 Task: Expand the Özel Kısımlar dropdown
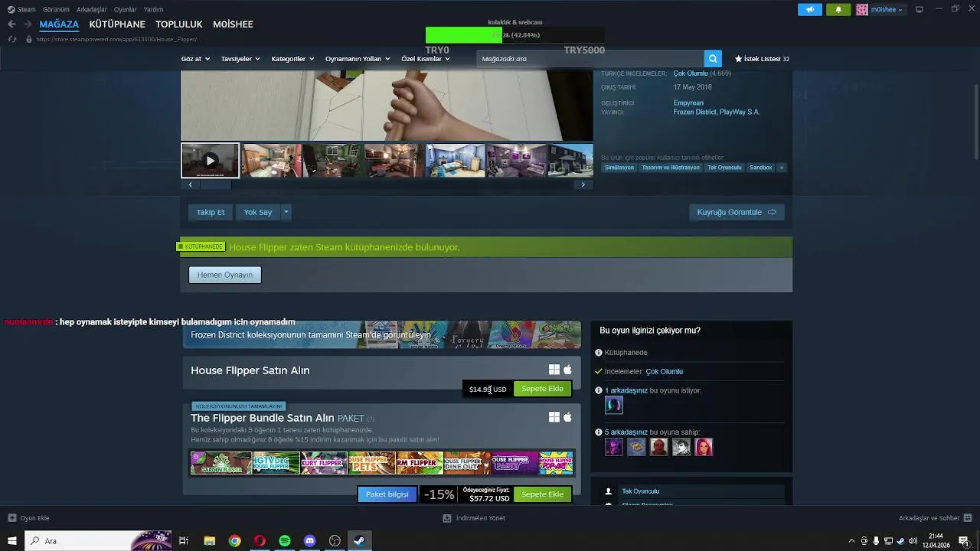[426, 59]
